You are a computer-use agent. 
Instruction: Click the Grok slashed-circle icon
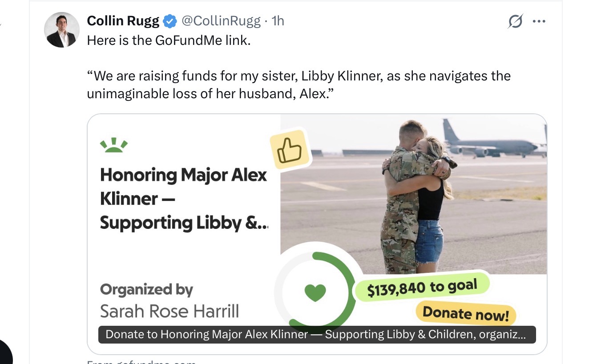point(515,21)
